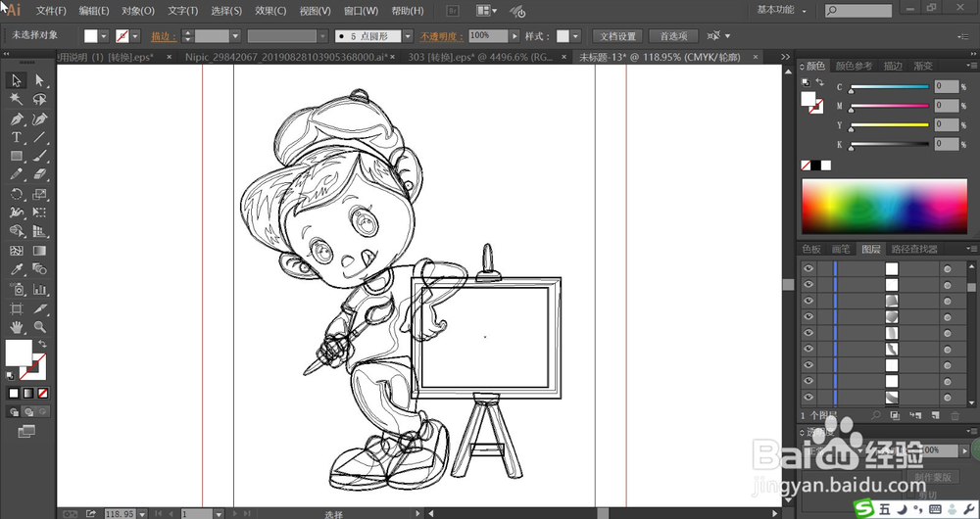
Task: Select the Blend tool
Action: click(40, 270)
